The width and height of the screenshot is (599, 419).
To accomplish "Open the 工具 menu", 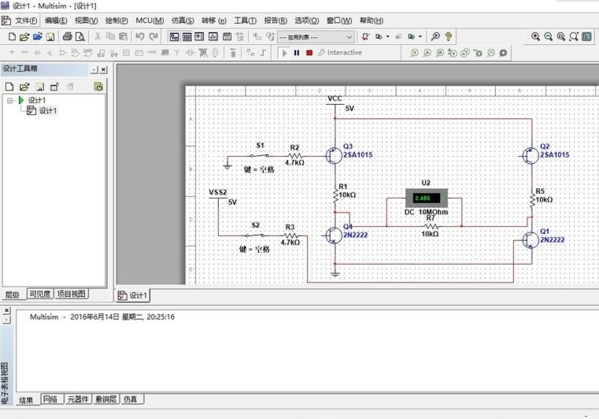I will [245, 21].
